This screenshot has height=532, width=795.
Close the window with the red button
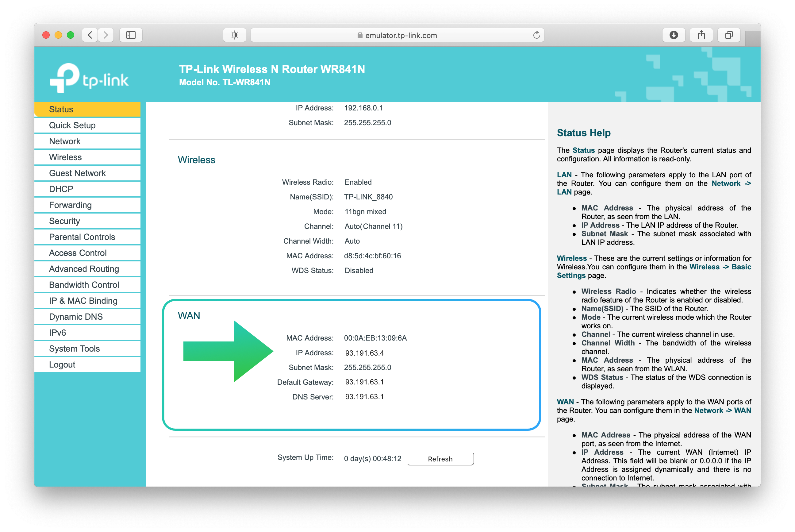46,35
